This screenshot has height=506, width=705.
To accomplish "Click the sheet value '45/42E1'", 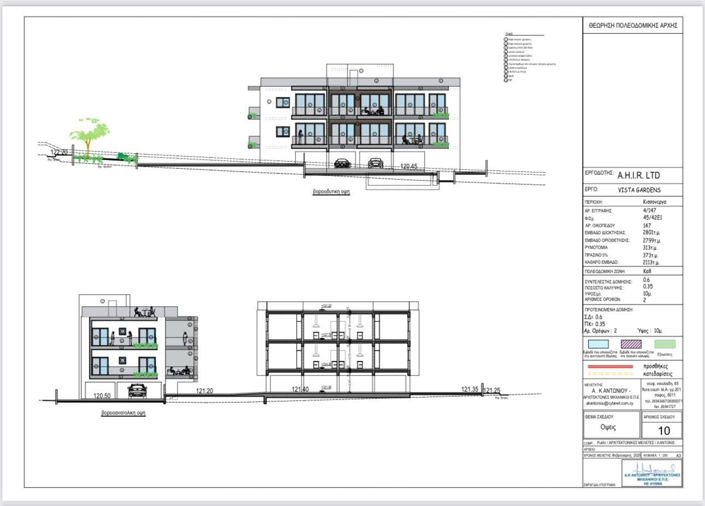I will (652, 217).
